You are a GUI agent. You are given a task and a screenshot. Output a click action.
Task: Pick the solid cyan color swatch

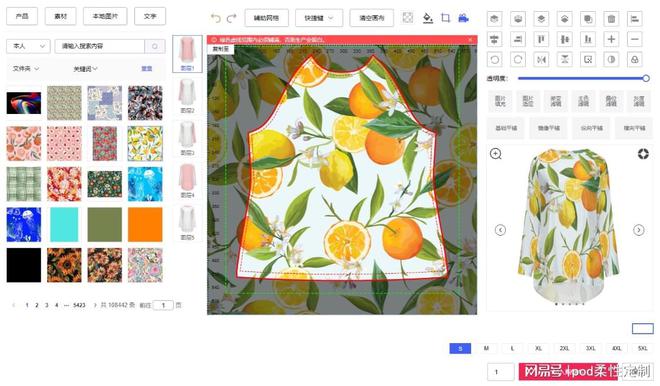coord(64,224)
